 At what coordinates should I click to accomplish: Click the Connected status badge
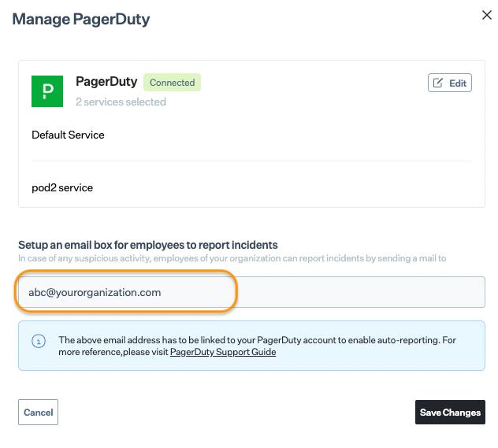[x=172, y=83]
